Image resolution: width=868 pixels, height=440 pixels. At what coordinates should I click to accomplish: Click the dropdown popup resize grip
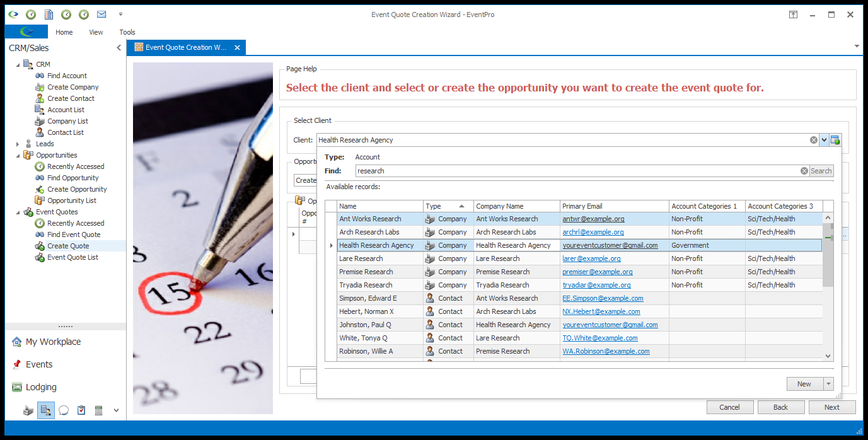pos(838,395)
